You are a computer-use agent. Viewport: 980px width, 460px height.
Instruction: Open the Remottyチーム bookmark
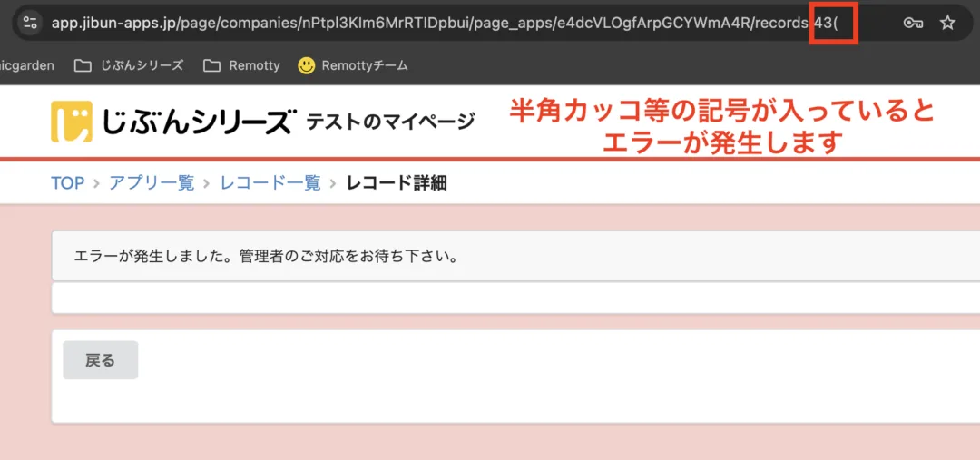pyautogui.click(x=353, y=65)
